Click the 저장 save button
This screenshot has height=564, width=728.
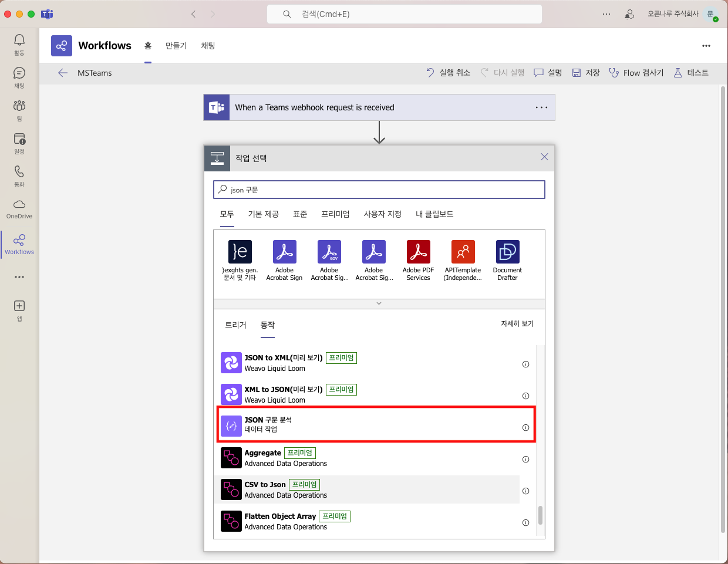point(586,73)
